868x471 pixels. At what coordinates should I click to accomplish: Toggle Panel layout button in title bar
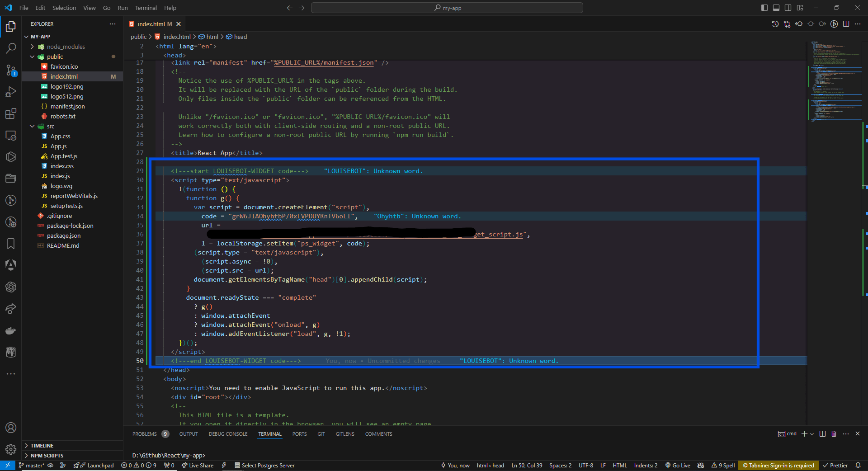click(776, 8)
